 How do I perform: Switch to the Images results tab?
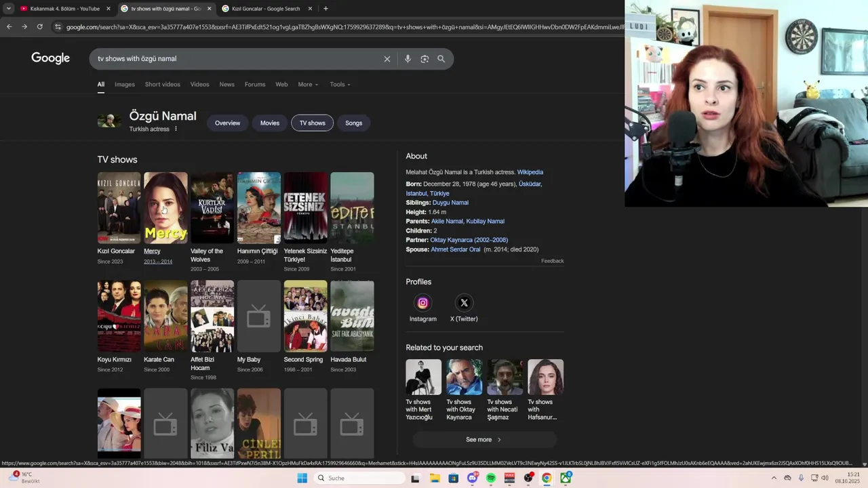tap(125, 85)
